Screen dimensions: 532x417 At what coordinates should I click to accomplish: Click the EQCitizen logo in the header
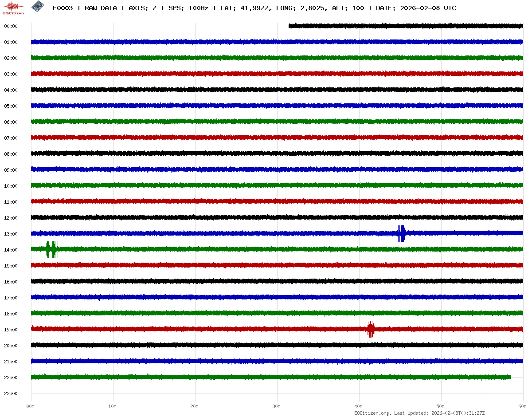click(x=13, y=8)
